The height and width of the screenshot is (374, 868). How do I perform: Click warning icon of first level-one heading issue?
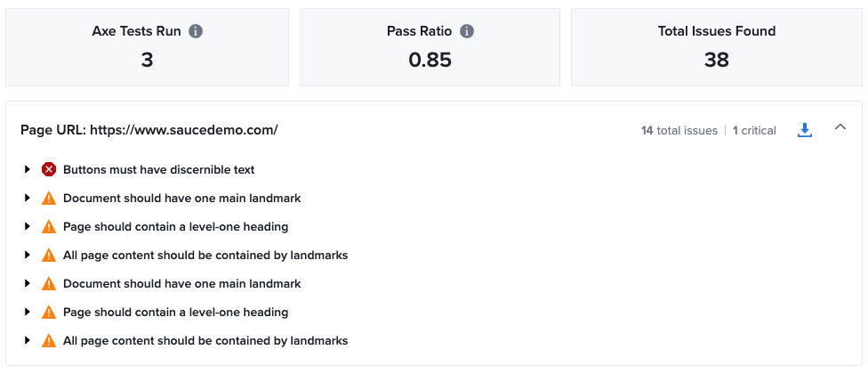(49, 226)
